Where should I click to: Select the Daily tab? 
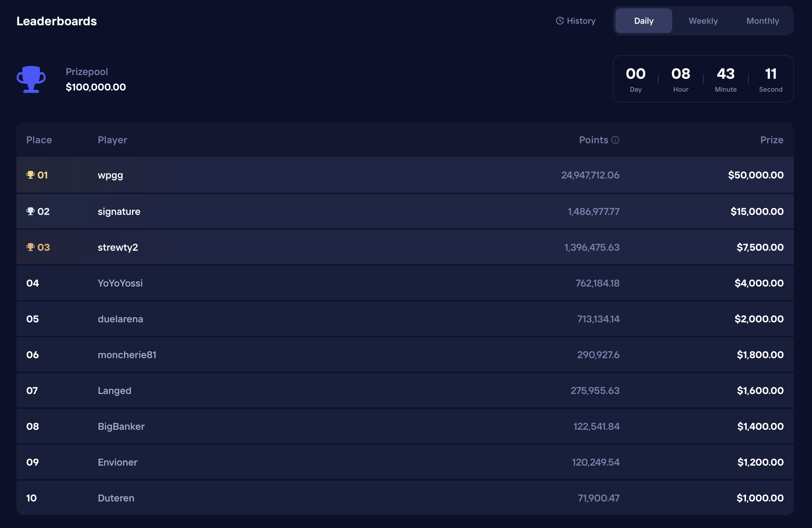click(644, 21)
